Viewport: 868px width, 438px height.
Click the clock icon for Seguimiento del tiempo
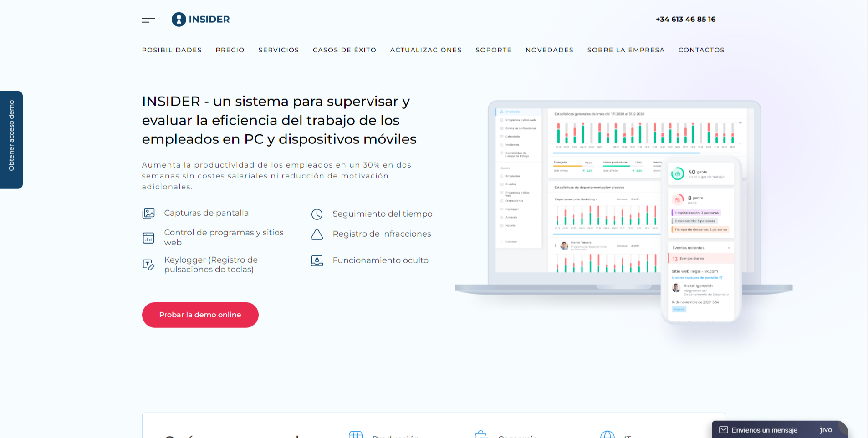(317, 214)
